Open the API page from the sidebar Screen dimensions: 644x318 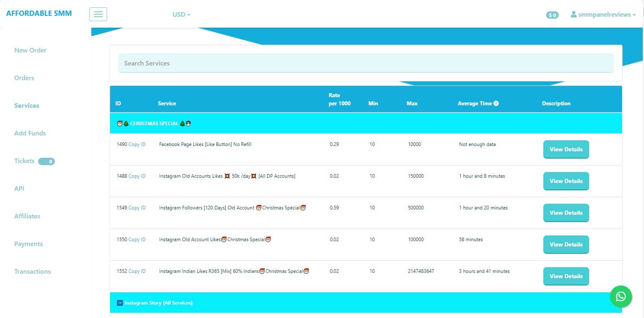[x=19, y=189]
